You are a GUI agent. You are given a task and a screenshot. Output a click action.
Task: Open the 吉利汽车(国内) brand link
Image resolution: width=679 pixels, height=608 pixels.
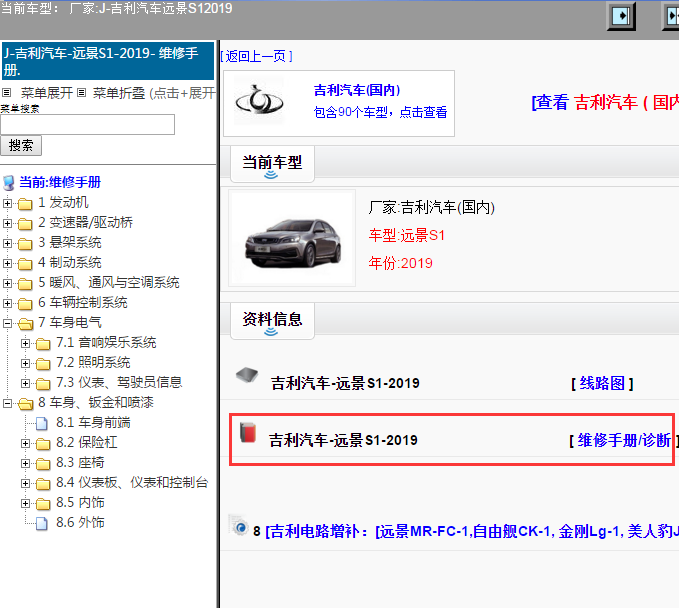pos(356,90)
